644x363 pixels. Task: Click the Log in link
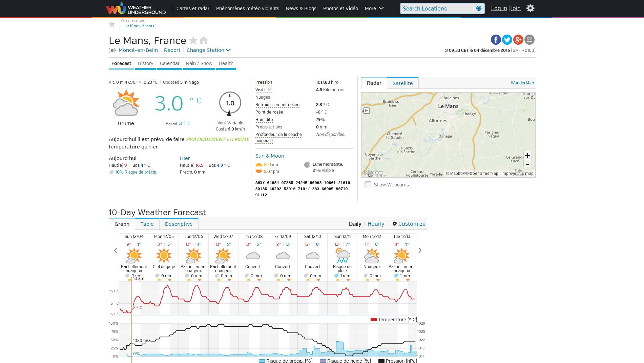pyautogui.click(x=499, y=8)
